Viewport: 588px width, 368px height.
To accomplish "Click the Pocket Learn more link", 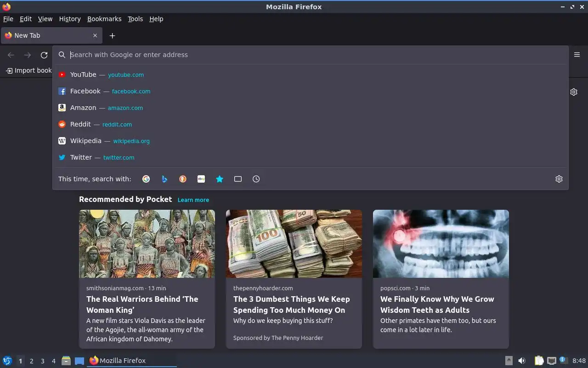I will [x=193, y=200].
